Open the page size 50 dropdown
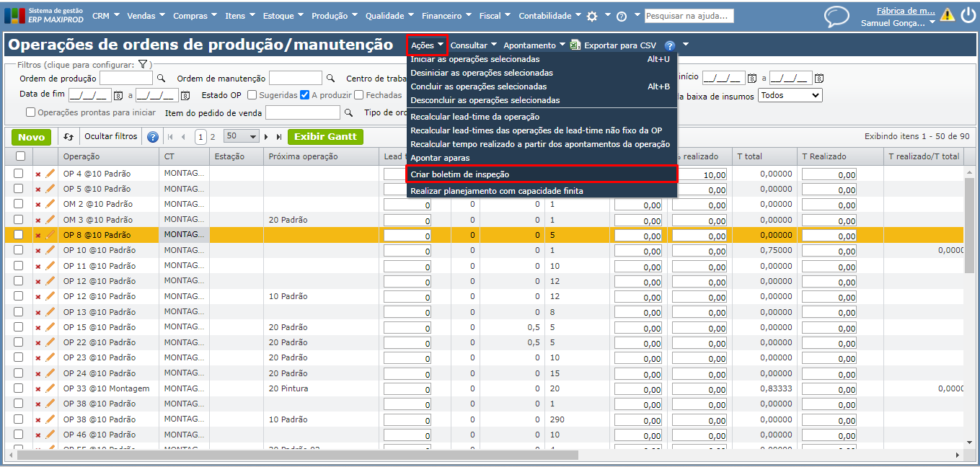 pyautogui.click(x=241, y=137)
